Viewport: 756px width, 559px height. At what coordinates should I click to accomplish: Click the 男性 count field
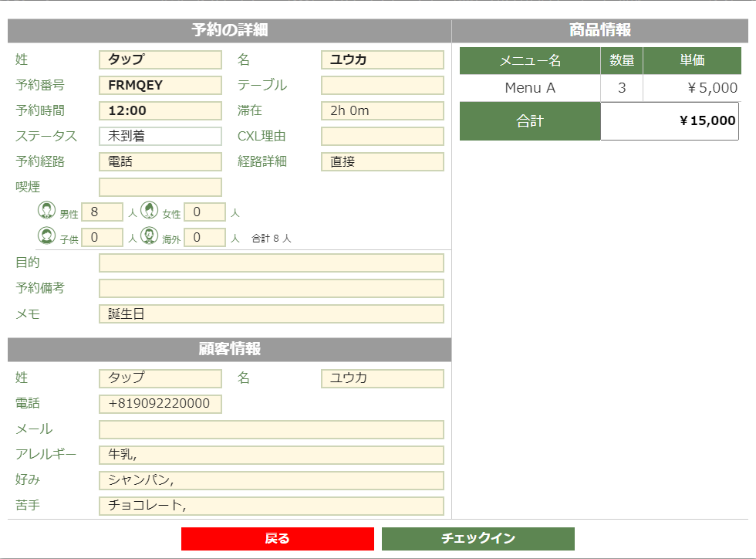(102, 212)
